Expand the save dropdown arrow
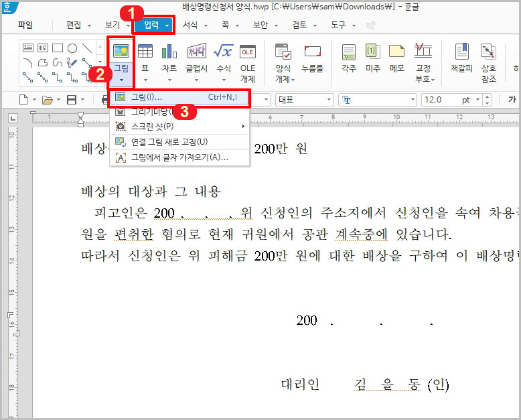 point(82,100)
